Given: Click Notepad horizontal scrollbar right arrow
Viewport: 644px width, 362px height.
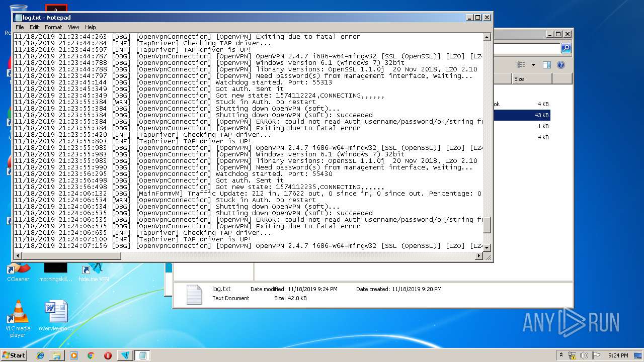Looking at the screenshot, I should [479, 256].
